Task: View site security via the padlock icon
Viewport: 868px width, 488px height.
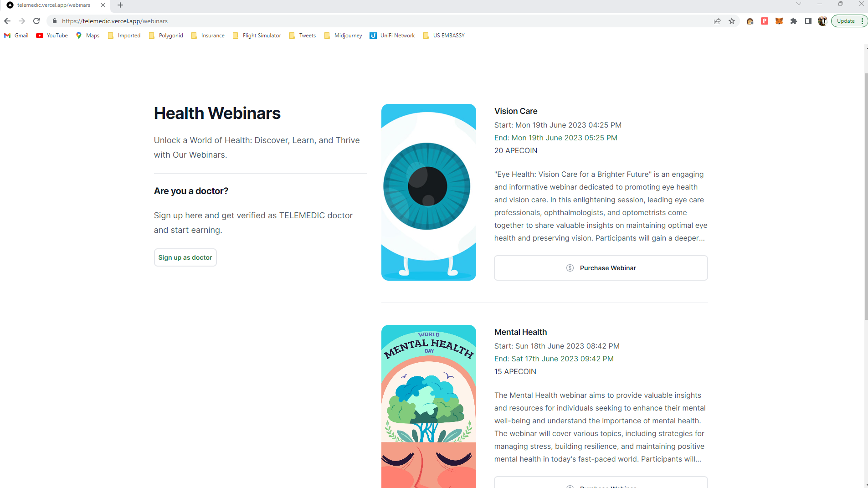Action: click(54, 21)
